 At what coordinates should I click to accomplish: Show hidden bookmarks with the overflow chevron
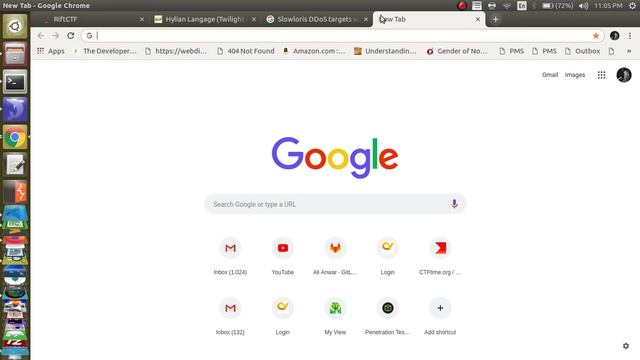click(x=629, y=51)
